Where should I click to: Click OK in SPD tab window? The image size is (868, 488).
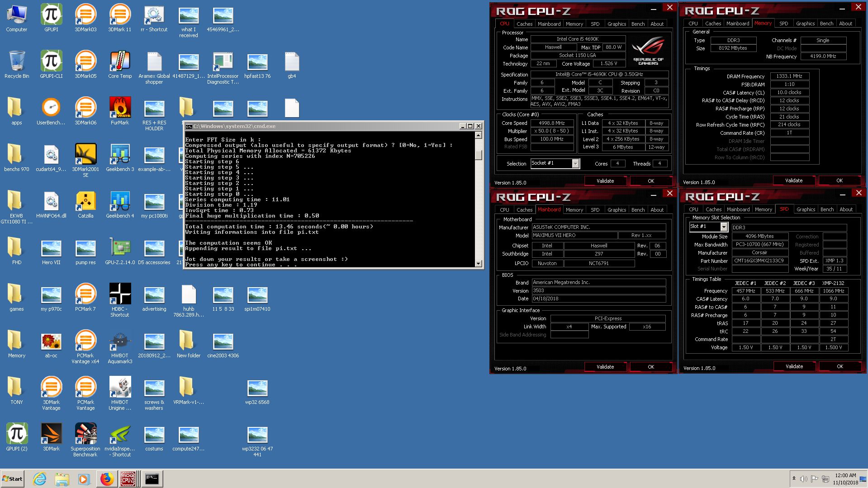coord(840,366)
